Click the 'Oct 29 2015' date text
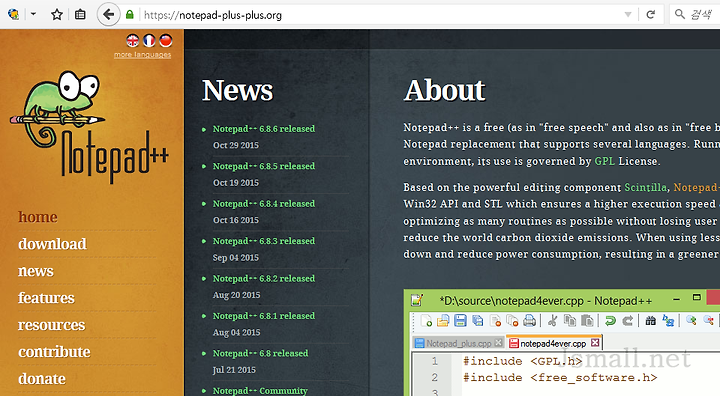 [236, 145]
